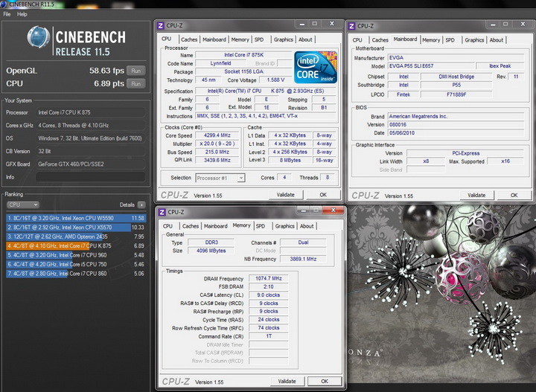536x392 pixels.
Task: Select ranking row Intel Core i7 CPU 860
Action: tap(76, 273)
